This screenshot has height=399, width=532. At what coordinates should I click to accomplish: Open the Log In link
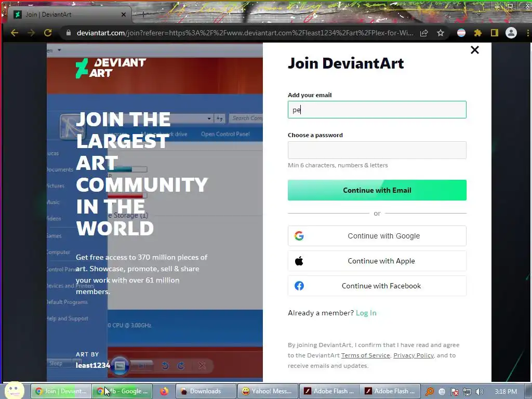[x=366, y=313]
